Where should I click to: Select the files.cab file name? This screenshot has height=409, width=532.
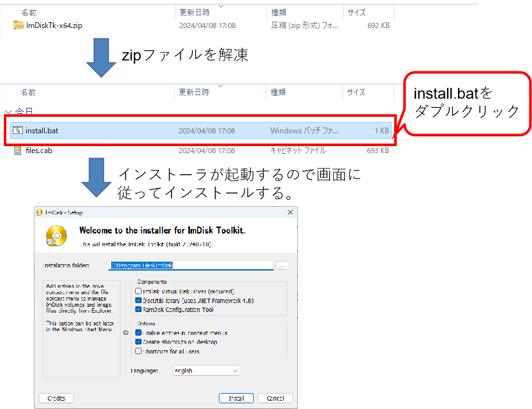coord(39,151)
